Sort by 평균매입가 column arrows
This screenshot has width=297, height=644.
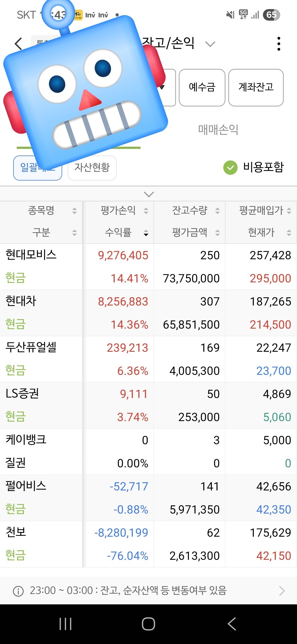(x=289, y=211)
